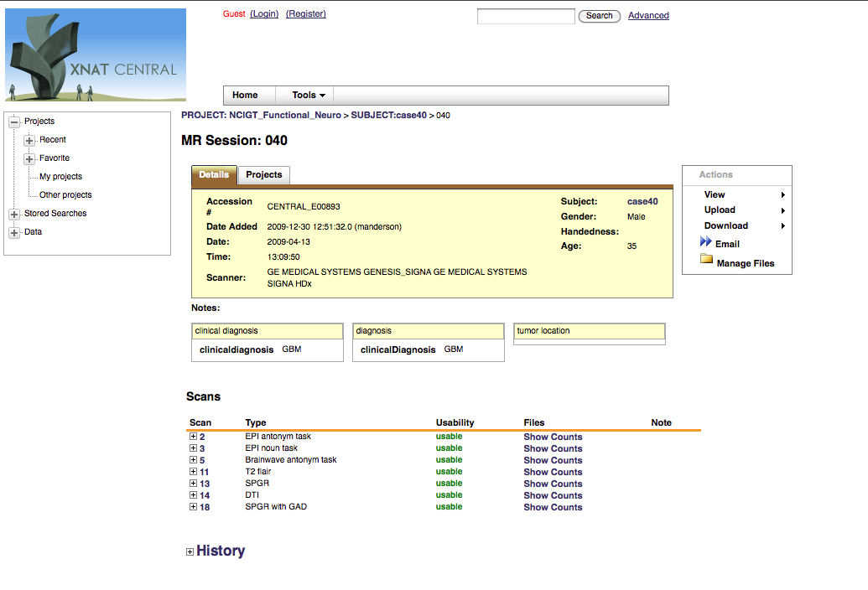
Task: Focus the search text field
Action: pyautogui.click(x=526, y=16)
